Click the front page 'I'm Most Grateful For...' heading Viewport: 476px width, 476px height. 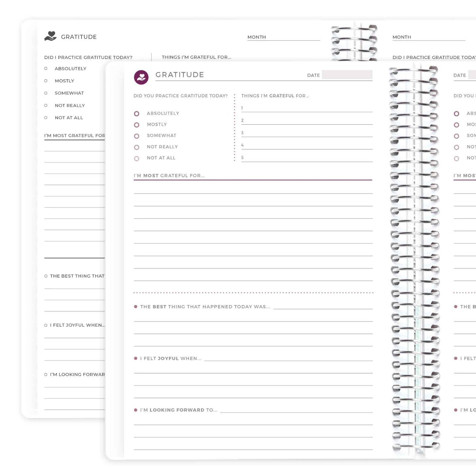point(169,176)
